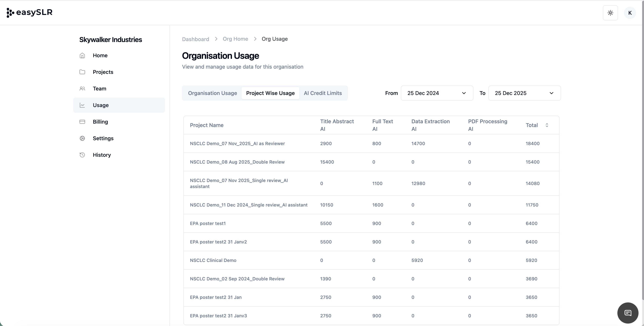Click the Home house icon in sidebar

tap(82, 55)
